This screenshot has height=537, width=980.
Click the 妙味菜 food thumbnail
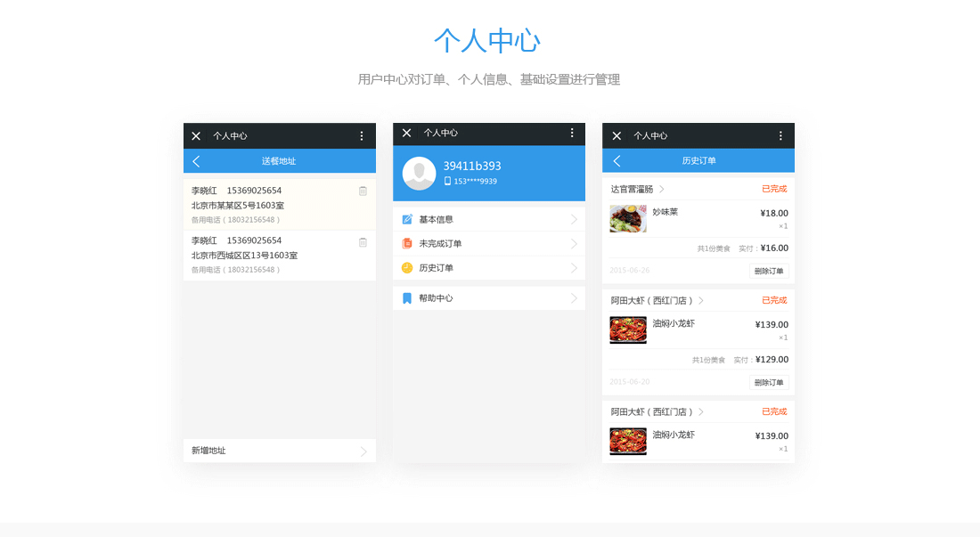pyautogui.click(x=627, y=219)
